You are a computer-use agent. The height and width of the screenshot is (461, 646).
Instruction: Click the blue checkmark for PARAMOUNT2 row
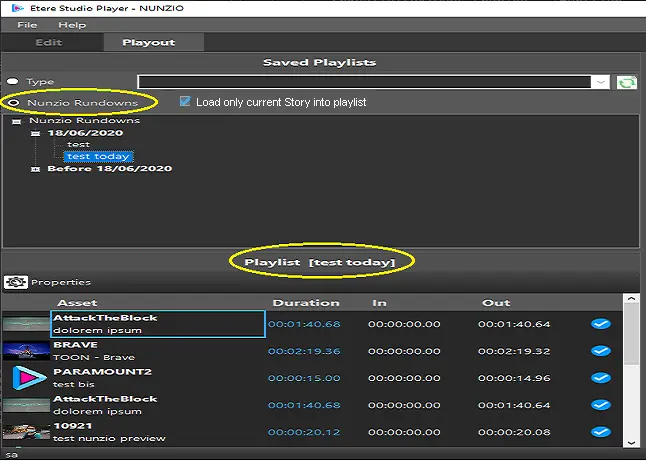pyautogui.click(x=601, y=378)
